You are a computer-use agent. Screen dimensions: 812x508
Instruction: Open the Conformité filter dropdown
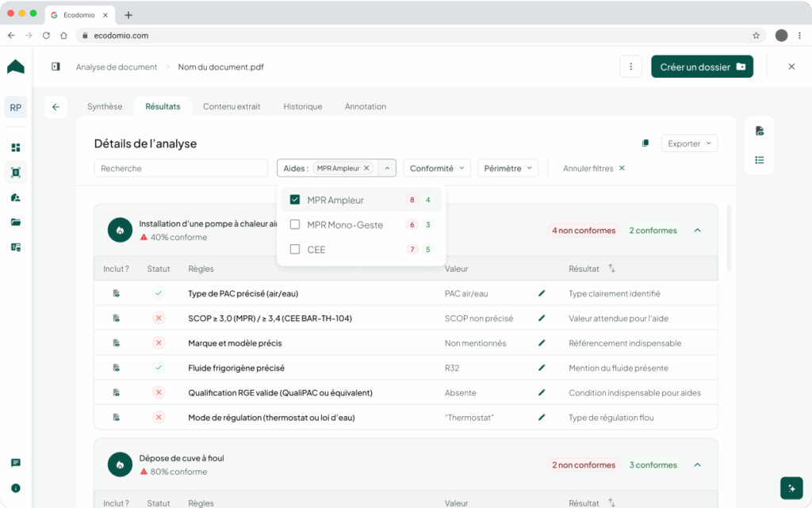click(x=437, y=168)
